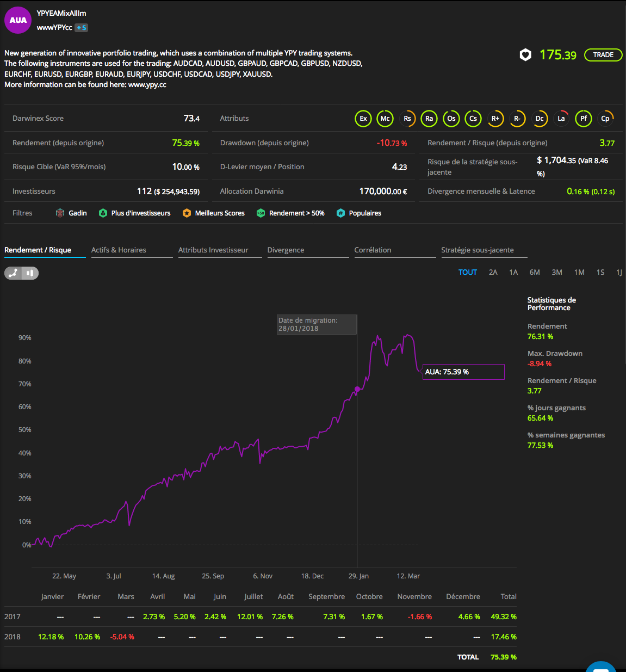The image size is (626, 672).
Task: Click the Mars 2018 return -5.04 %
Action: [x=122, y=637]
